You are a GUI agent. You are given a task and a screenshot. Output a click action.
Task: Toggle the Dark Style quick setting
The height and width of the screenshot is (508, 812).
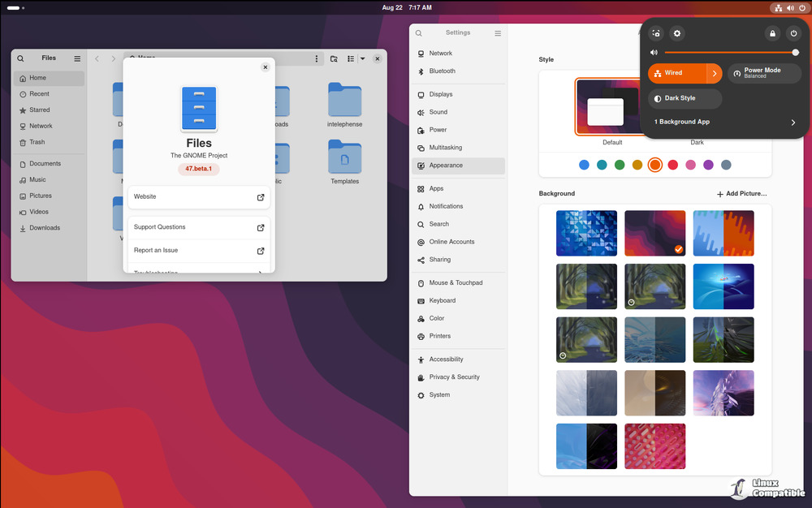(x=685, y=98)
